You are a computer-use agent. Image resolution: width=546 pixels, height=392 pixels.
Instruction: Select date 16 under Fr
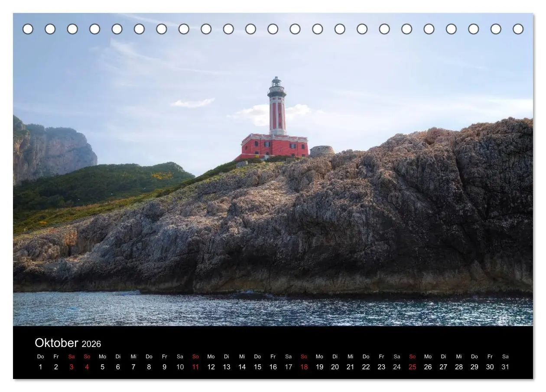(x=273, y=367)
